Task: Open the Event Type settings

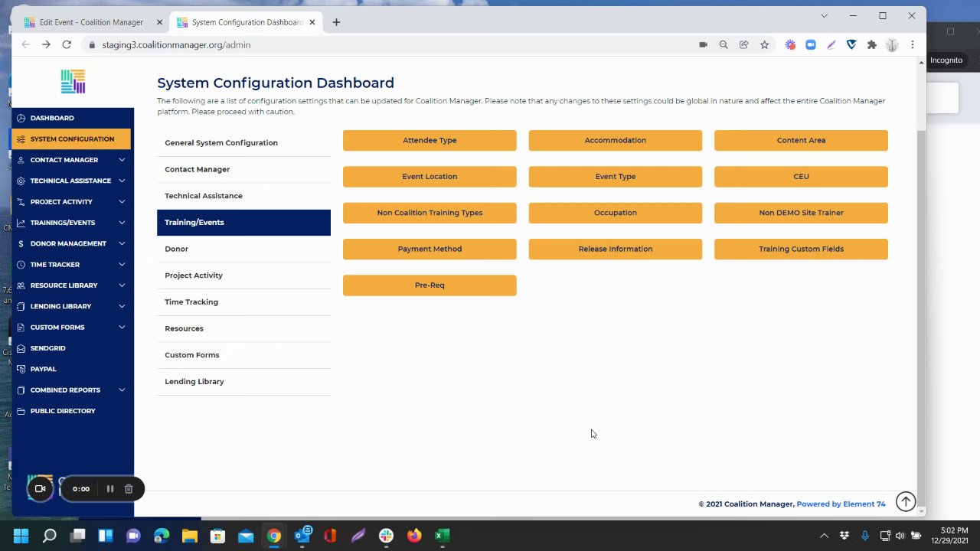Action: point(616,177)
